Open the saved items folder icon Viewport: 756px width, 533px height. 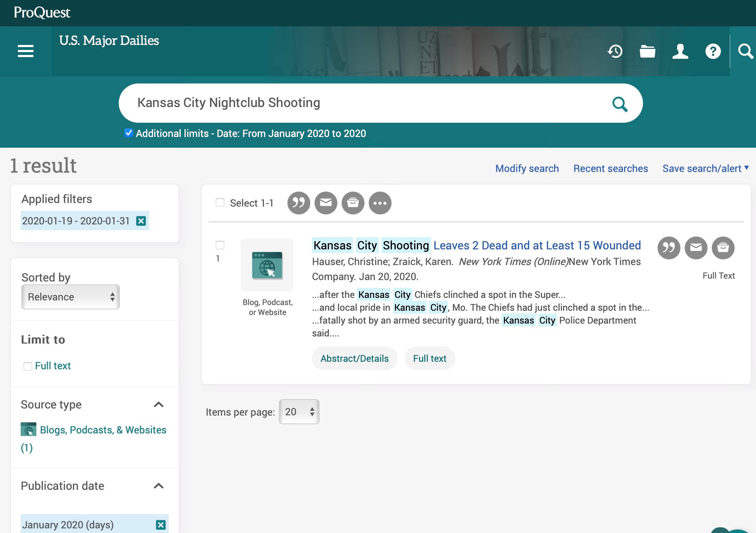pyautogui.click(x=647, y=51)
